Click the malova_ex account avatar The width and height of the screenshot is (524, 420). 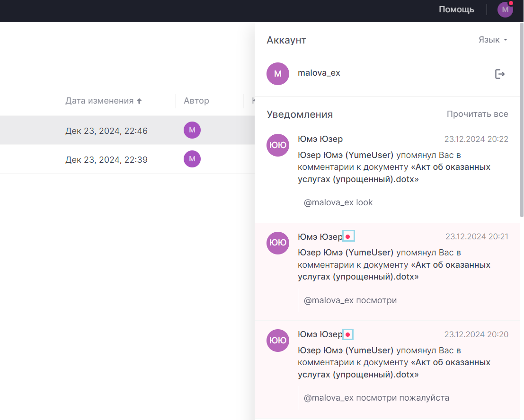coord(278,74)
